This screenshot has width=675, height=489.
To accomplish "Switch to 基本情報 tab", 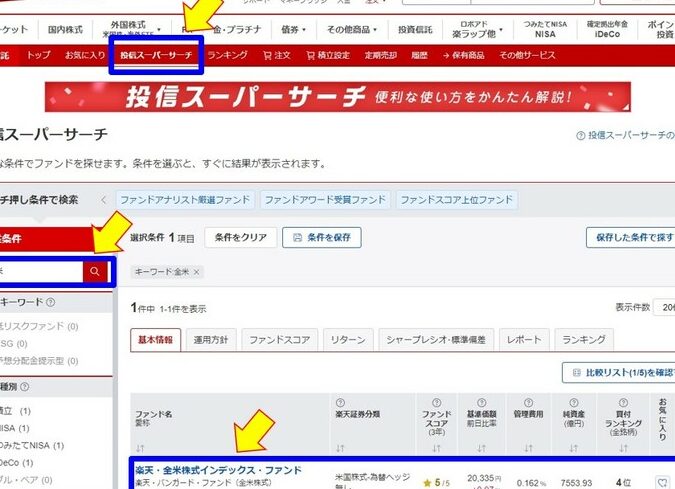I will (155, 340).
